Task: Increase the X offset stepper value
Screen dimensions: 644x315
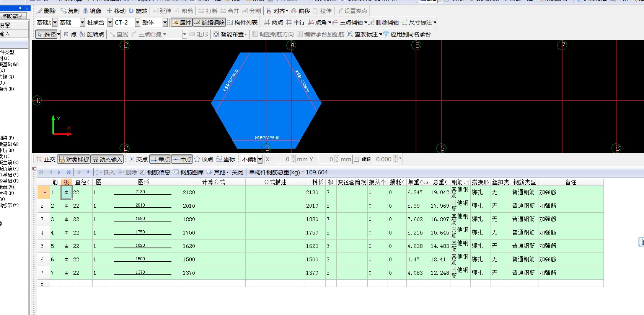Action: point(293,157)
